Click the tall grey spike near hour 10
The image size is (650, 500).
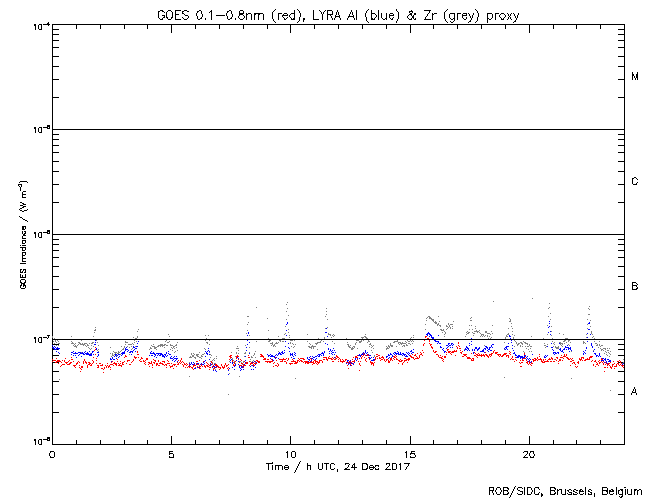(x=287, y=302)
